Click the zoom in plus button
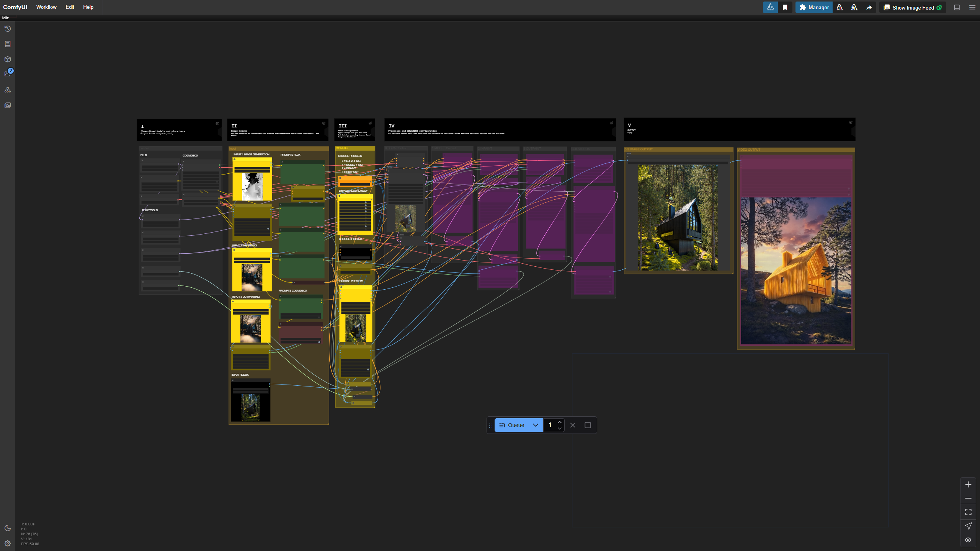The width and height of the screenshot is (980, 551). tap(968, 484)
